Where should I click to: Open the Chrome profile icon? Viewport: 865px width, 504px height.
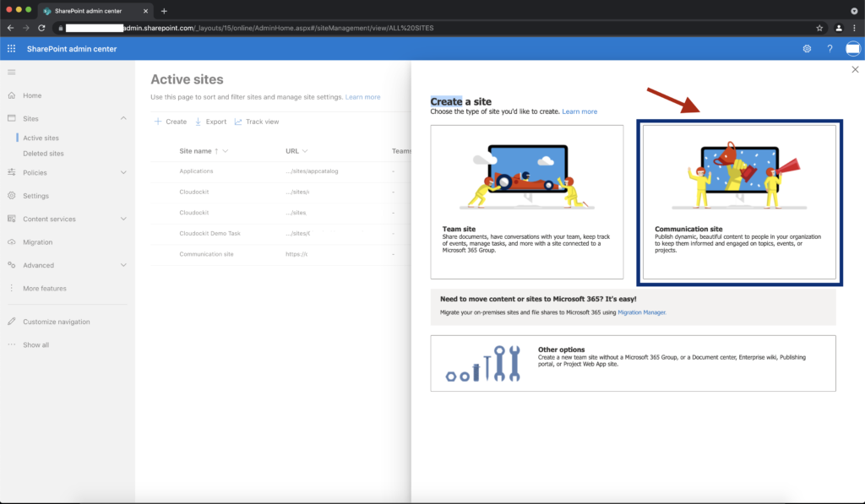(839, 28)
